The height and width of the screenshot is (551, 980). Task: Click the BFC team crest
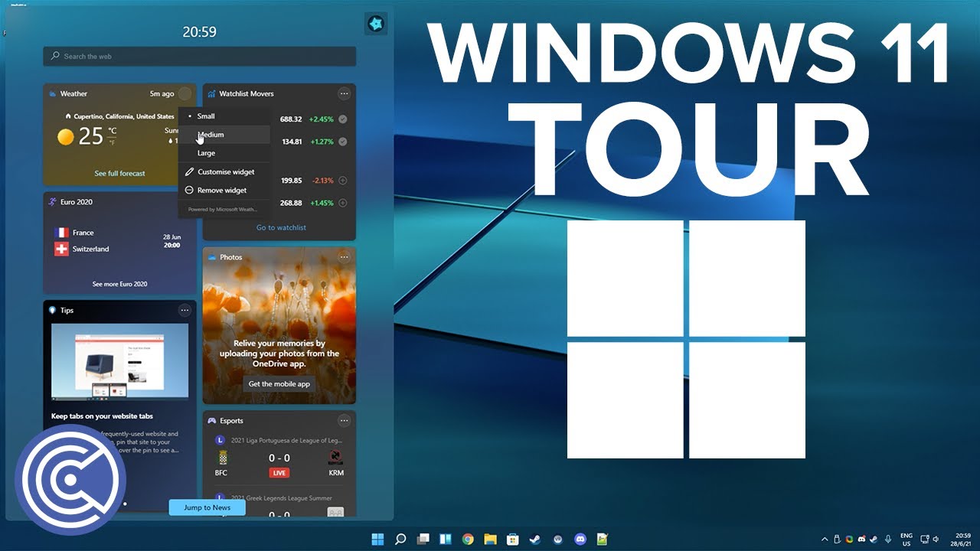pyautogui.click(x=223, y=458)
